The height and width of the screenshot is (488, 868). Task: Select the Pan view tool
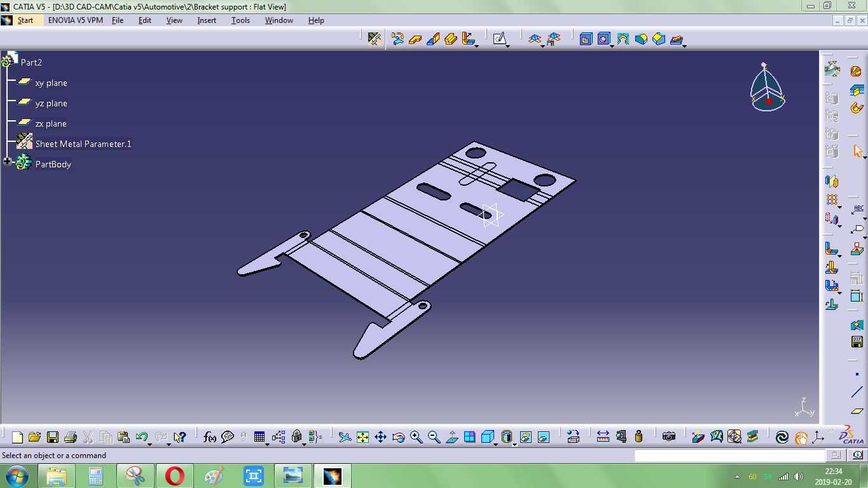pyautogui.click(x=380, y=437)
